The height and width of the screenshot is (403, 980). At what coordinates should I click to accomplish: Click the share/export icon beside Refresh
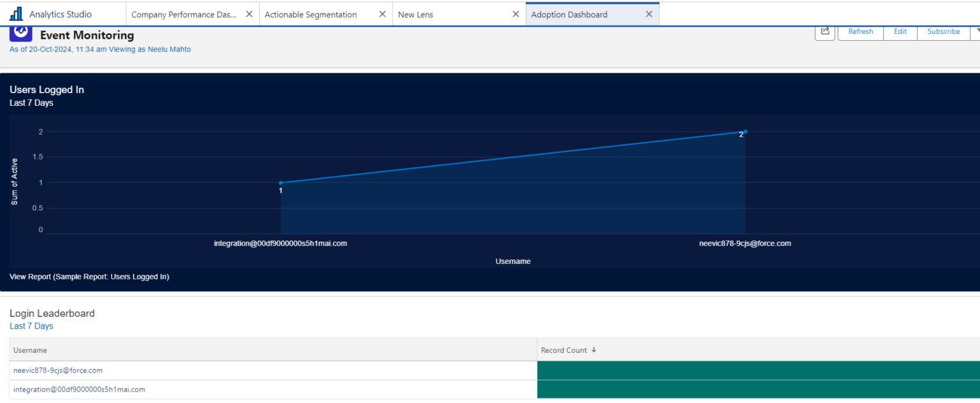[x=824, y=31]
